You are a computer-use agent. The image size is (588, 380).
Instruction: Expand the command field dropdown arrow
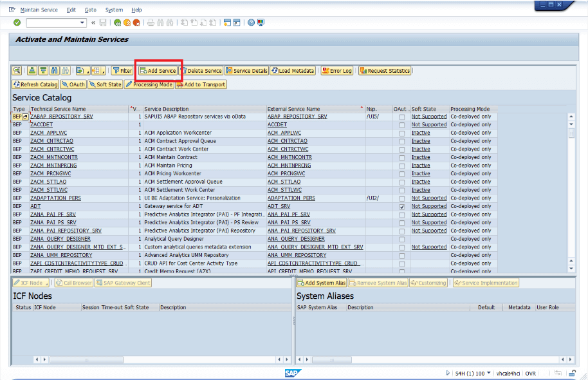point(82,23)
